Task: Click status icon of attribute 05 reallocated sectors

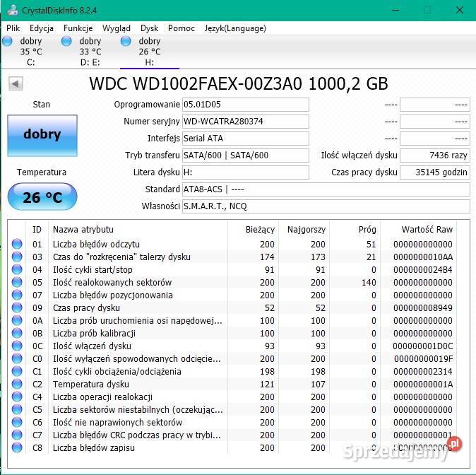Action: tap(17, 282)
